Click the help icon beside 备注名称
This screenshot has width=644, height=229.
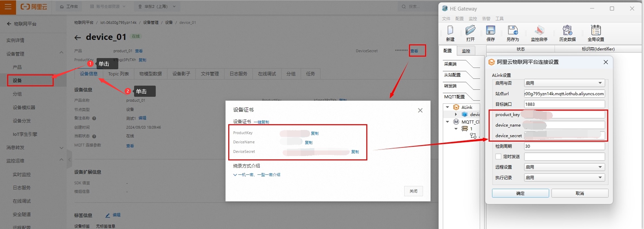(x=94, y=118)
